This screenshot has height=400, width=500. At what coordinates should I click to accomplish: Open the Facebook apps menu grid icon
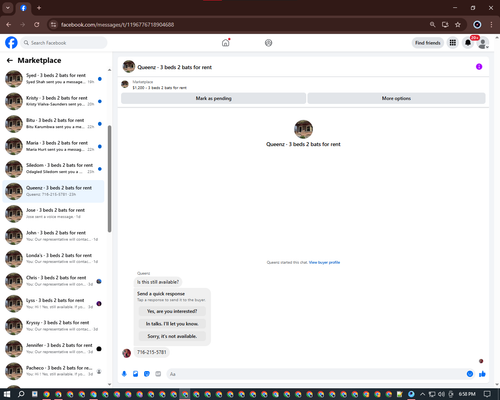pos(453,43)
